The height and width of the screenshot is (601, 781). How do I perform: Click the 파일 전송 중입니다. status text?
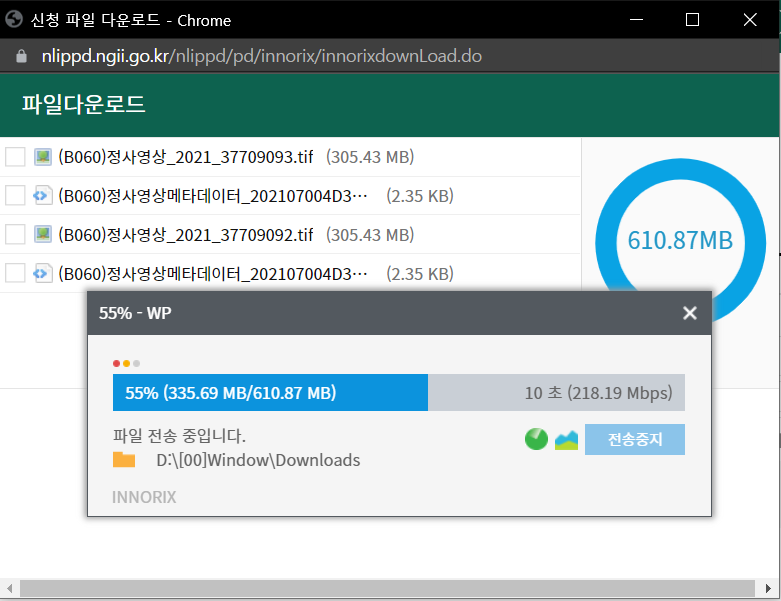click(x=179, y=436)
